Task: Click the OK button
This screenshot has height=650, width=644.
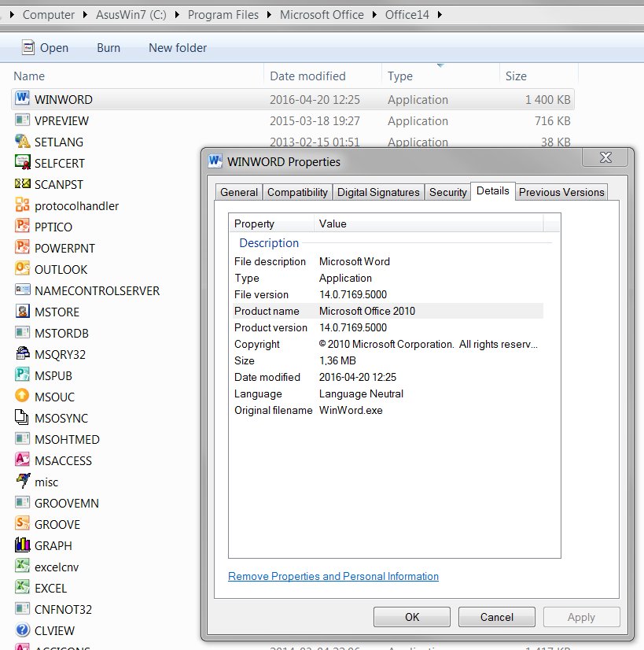Action: [412, 617]
